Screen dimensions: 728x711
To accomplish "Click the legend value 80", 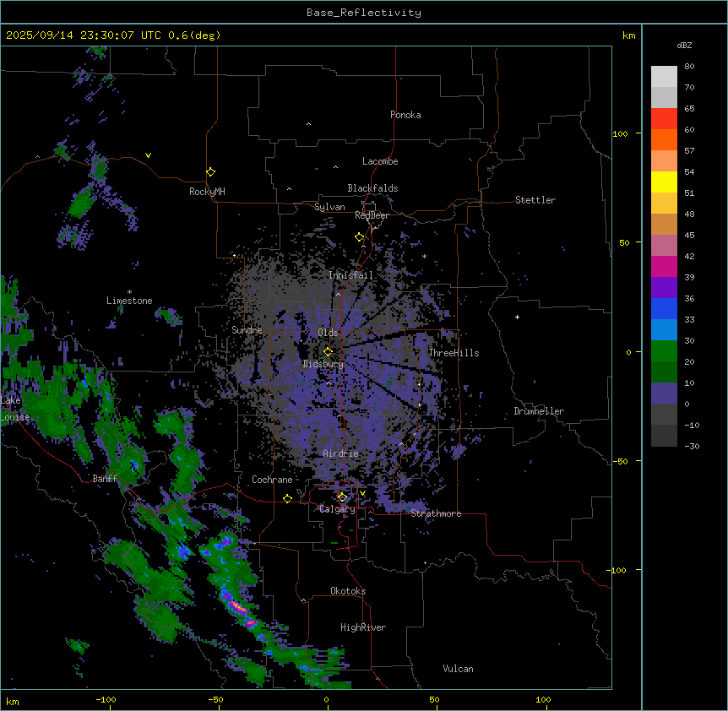I will pos(689,66).
